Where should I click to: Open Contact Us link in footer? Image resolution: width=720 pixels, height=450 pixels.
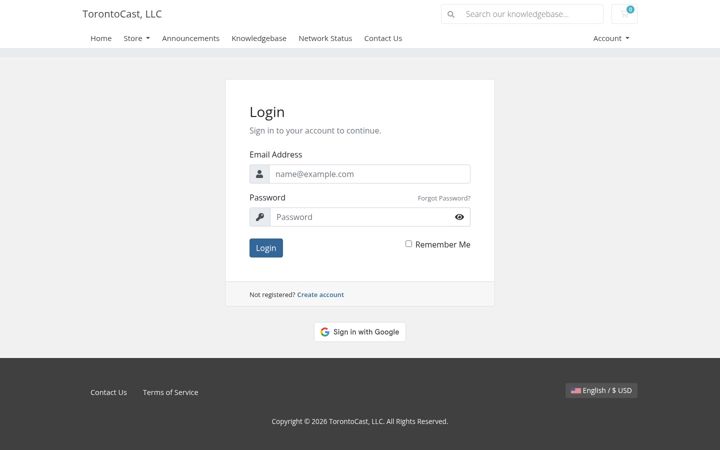pyautogui.click(x=108, y=393)
